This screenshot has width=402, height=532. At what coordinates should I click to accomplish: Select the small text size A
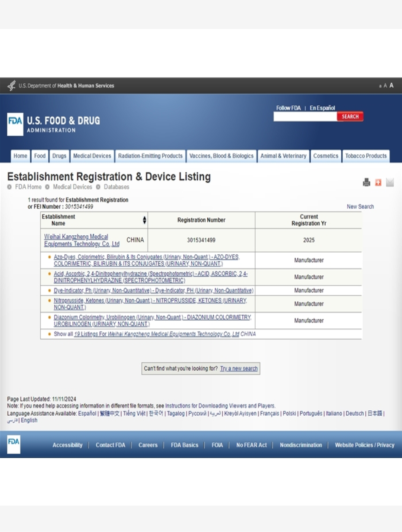point(380,86)
